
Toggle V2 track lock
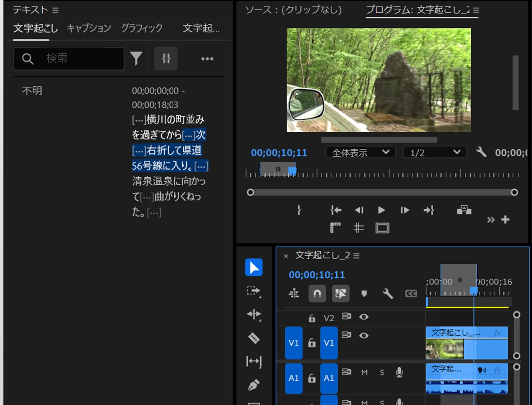[312, 318]
